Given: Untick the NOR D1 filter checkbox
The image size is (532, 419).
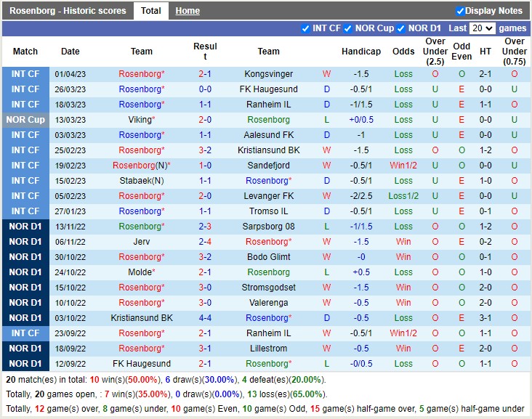Looking at the screenshot, I should coord(401,28).
